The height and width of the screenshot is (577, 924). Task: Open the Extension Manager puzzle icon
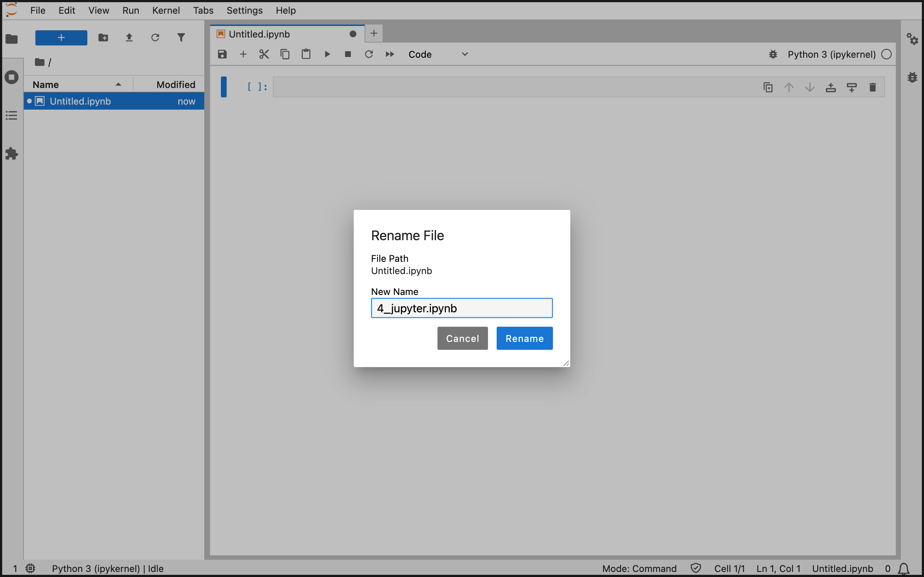[x=12, y=154]
